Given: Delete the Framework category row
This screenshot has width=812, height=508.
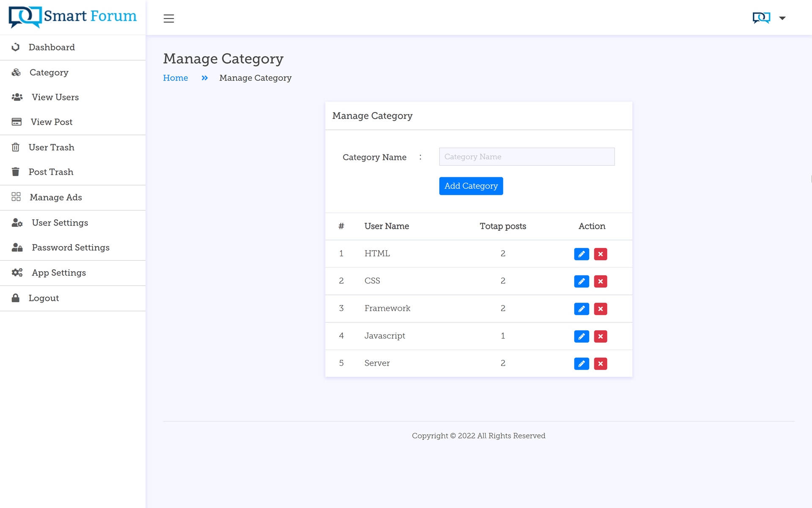Looking at the screenshot, I should [x=600, y=309].
